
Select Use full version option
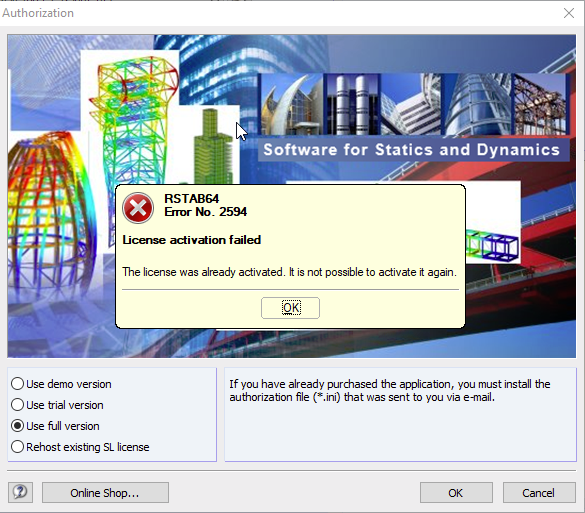coord(56,426)
